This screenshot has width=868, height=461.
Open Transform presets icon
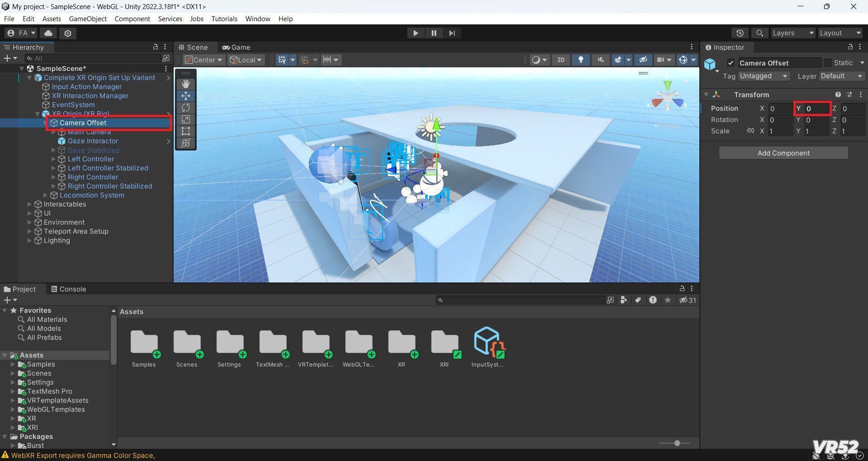pos(849,94)
